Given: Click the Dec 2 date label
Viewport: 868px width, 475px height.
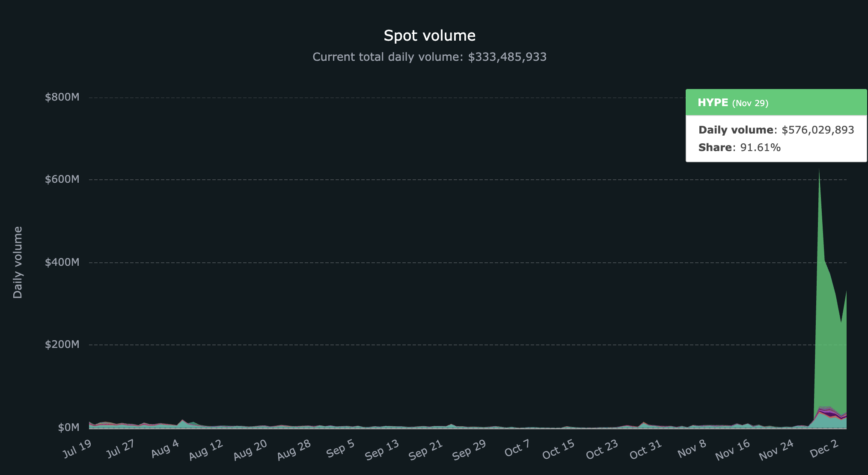Looking at the screenshot, I should pyautogui.click(x=824, y=448).
